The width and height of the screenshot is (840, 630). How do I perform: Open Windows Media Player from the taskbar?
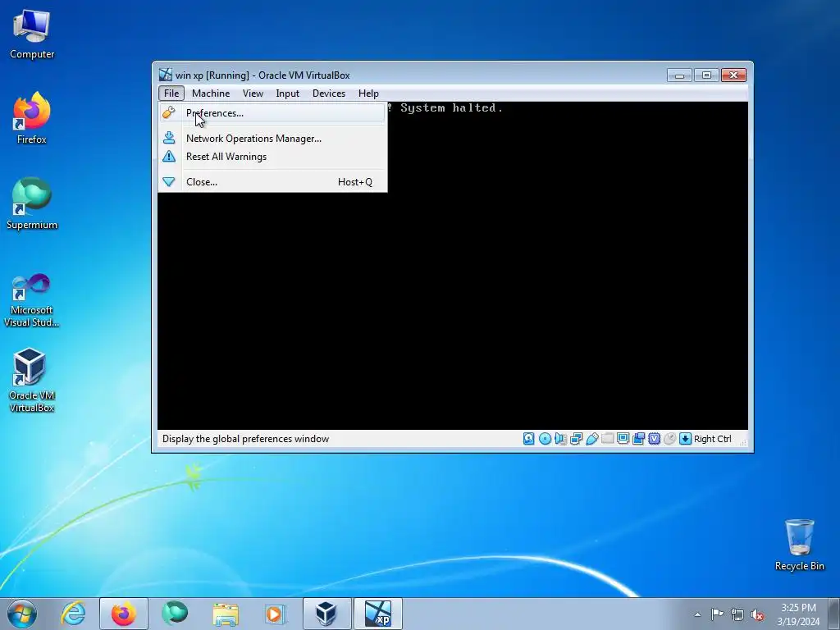point(276,614)
